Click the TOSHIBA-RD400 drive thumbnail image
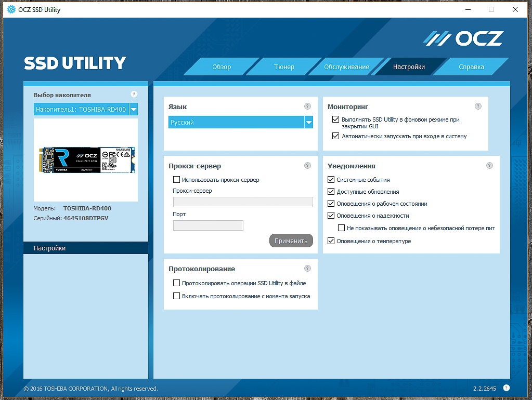532x400 pixels. pyautogui.click(x=85, y=160)
